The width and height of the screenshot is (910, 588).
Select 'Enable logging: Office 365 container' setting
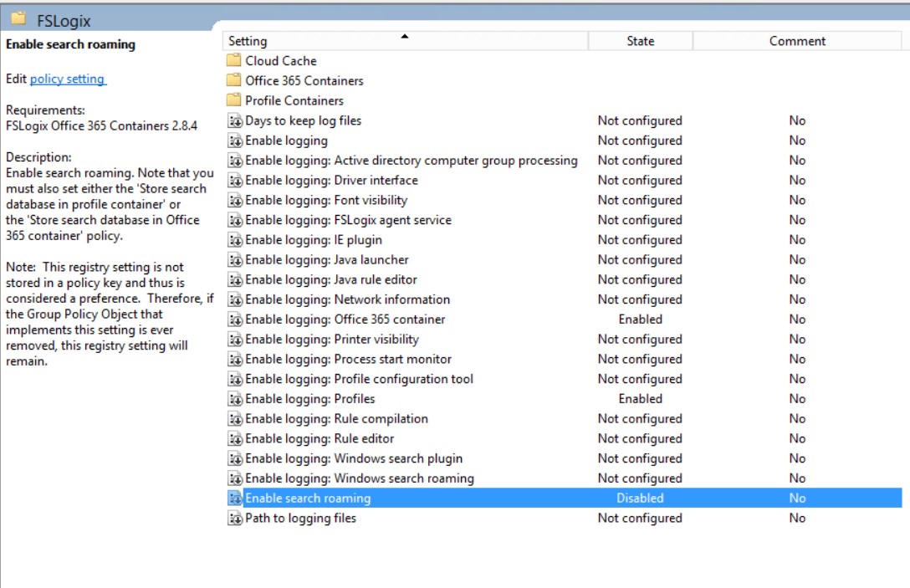(x=345, y=320)
